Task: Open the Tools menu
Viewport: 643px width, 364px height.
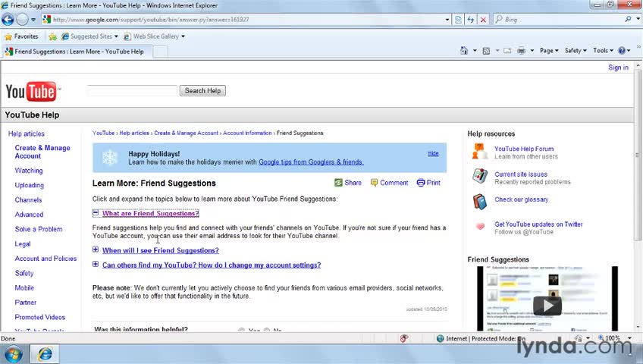Action: click(603, 50)
